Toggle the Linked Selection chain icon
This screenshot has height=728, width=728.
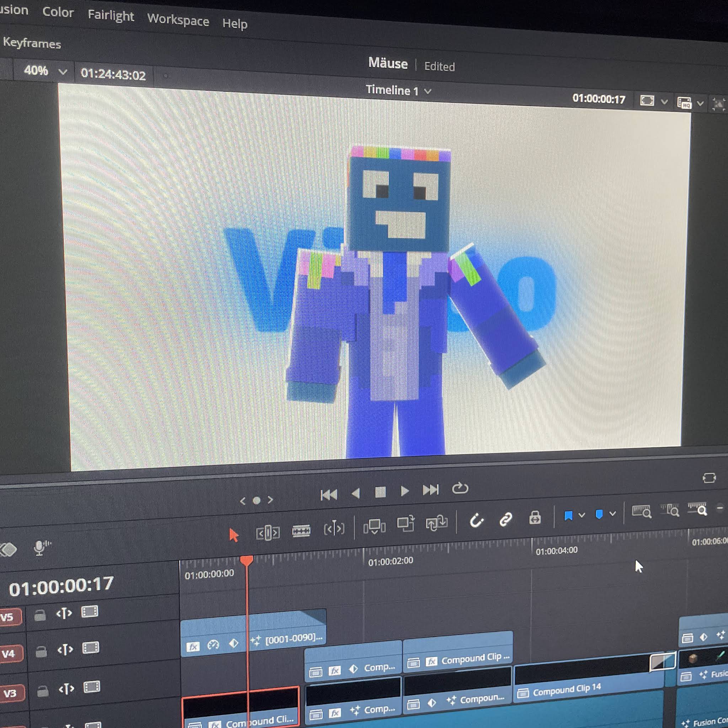click(x=506, y=519)
